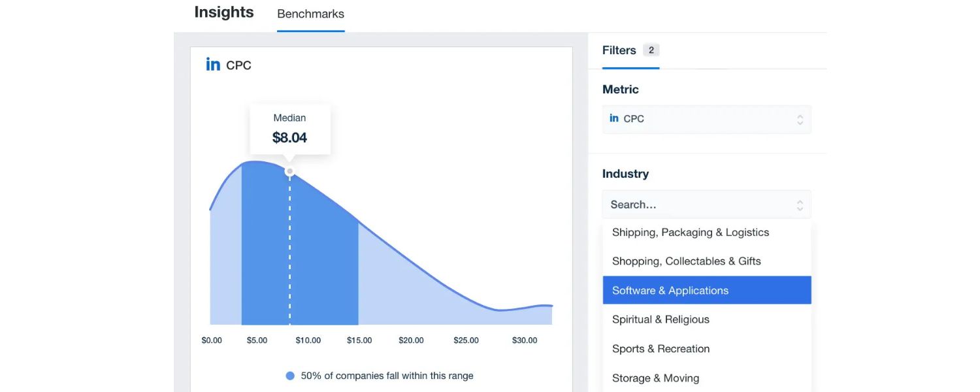This screenshot has width=980, height=392.
Task: Select Sports & Recreation industry option
Action: [661, 348]
